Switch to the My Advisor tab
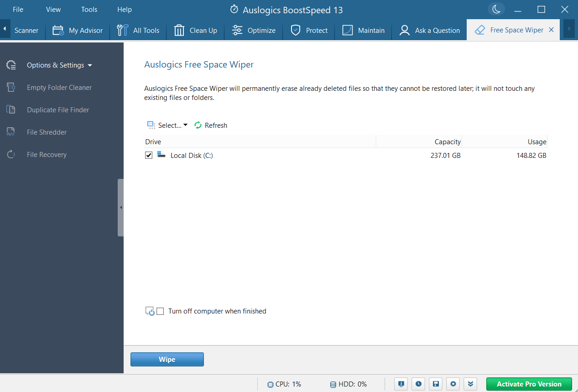 pos(78,30)
